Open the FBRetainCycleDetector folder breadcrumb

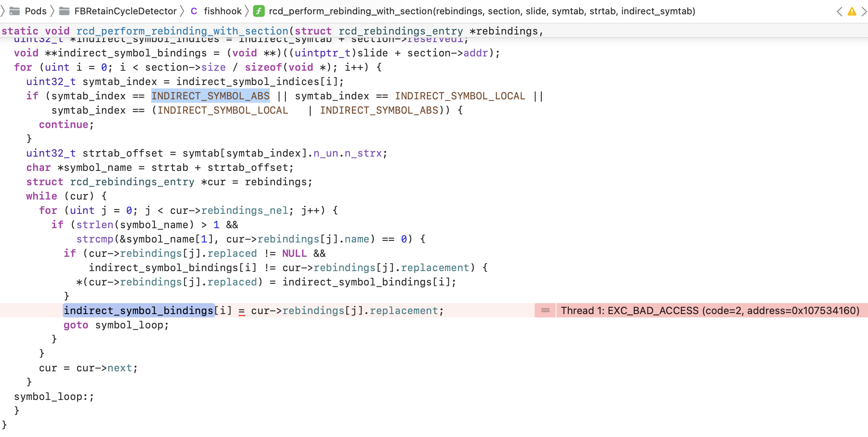[118, 11]
